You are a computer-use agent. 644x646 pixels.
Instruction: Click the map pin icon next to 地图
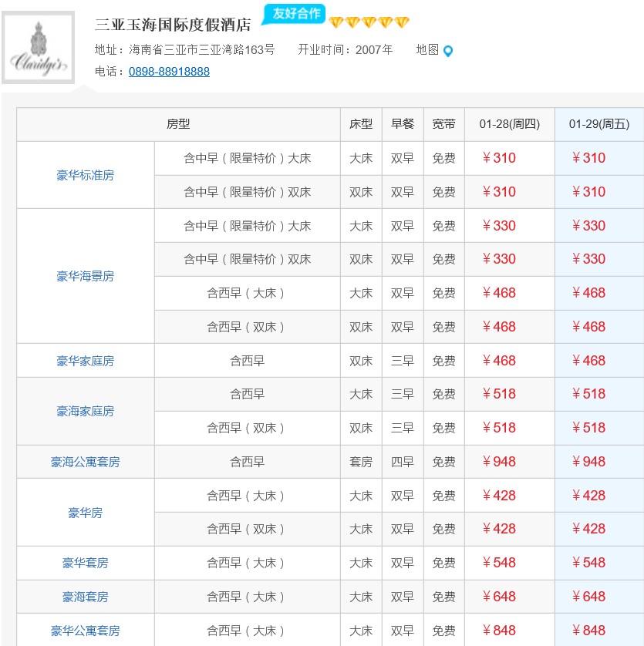448,51
